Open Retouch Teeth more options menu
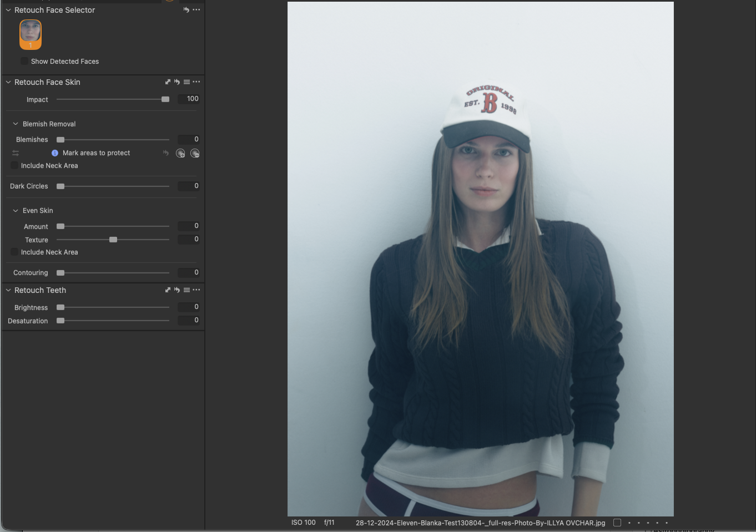 tap(196, 290)
